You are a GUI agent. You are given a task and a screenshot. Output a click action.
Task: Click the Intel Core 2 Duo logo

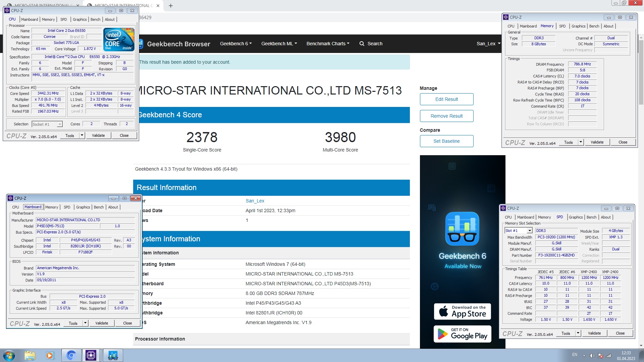[x=119, y=40]
